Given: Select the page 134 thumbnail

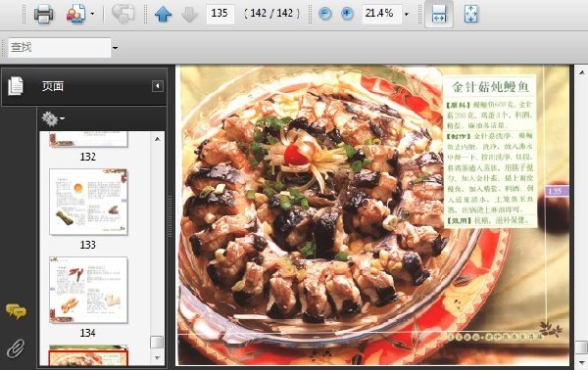Looking at the screenshot, I should 88,290.
